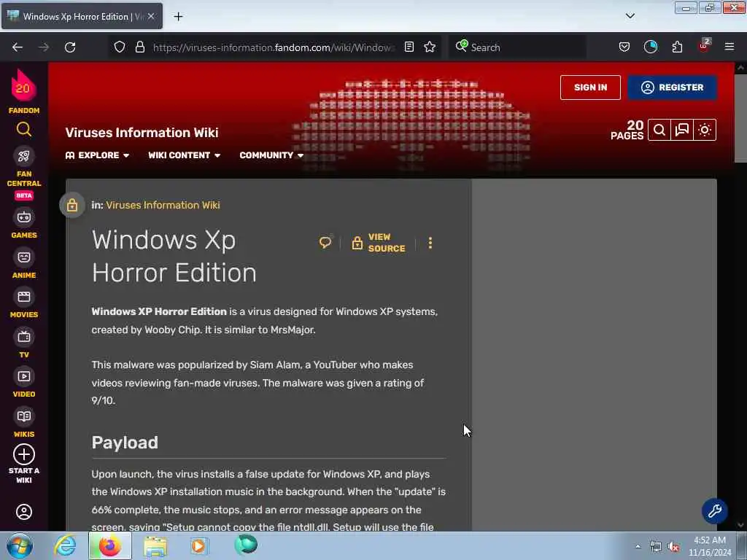Open article comments speech bubble icon
The width and height of the screenshot is (747, 560).
(325, 243)
